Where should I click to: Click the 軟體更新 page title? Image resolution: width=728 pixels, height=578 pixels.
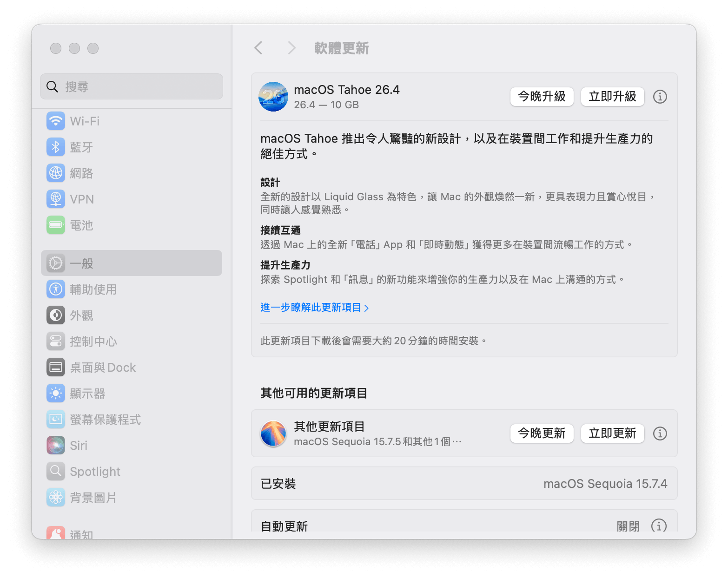(x=342, y=48)
